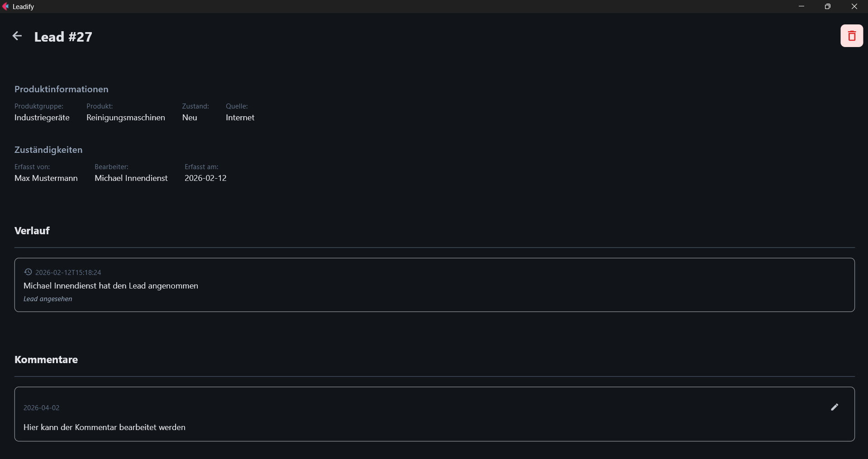Viewport: 868px width, 459px height.
Task: Maximize or restore the Leadify window
Action: coord(828,6)
